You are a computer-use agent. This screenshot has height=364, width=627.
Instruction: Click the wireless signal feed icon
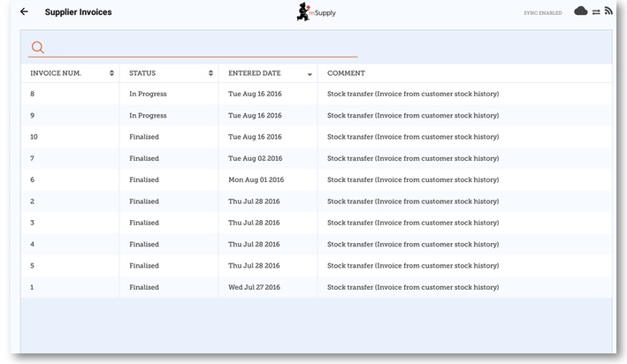[x=608, y=11]
